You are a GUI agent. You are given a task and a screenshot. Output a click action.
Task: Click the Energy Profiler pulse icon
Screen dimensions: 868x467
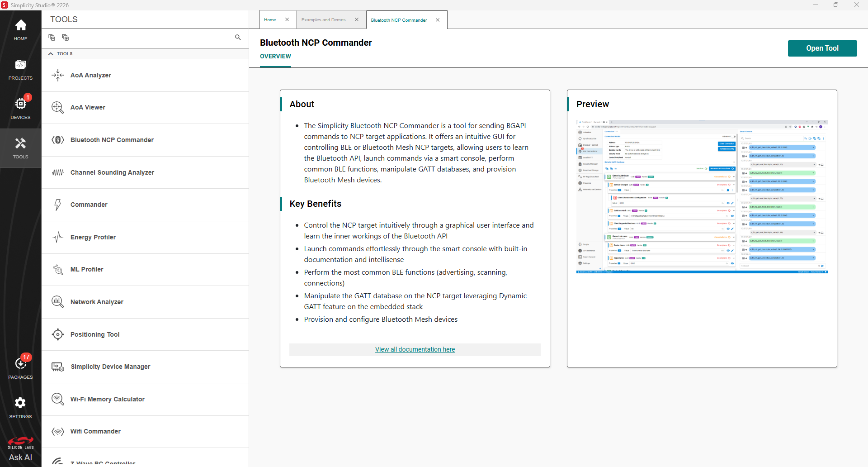58,237
